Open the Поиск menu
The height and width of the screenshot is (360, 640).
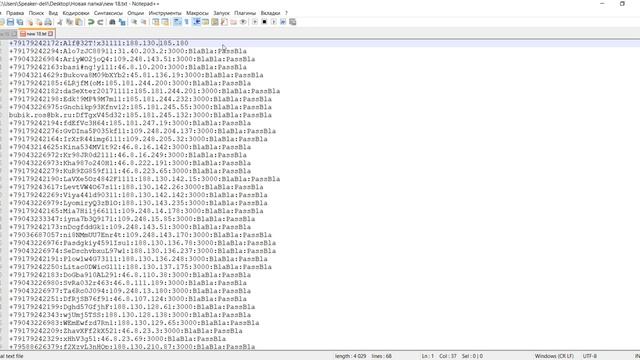[x=36, y=13]
